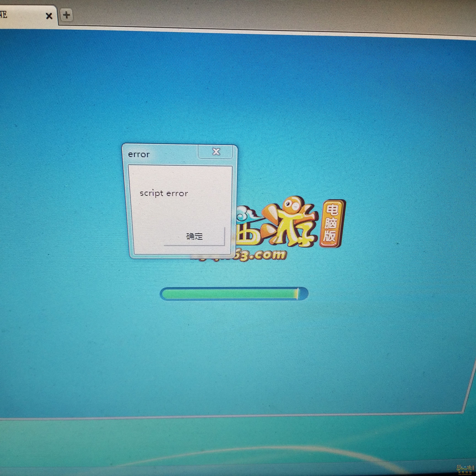Click the green loading progress bar
476x476 pixels.
pos(234,294)
